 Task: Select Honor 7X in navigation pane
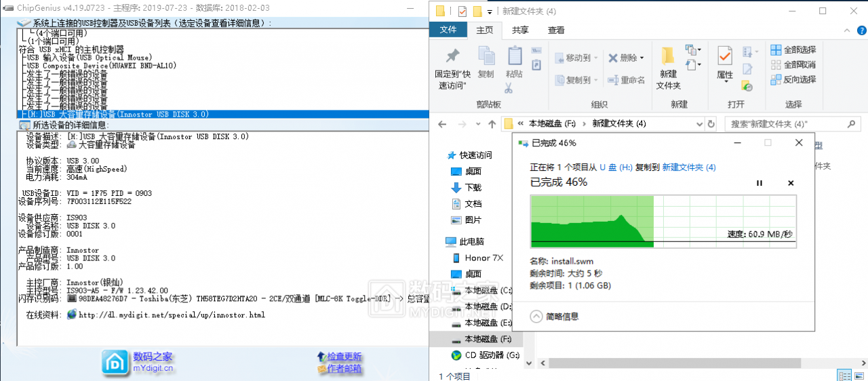click(484, 258)
